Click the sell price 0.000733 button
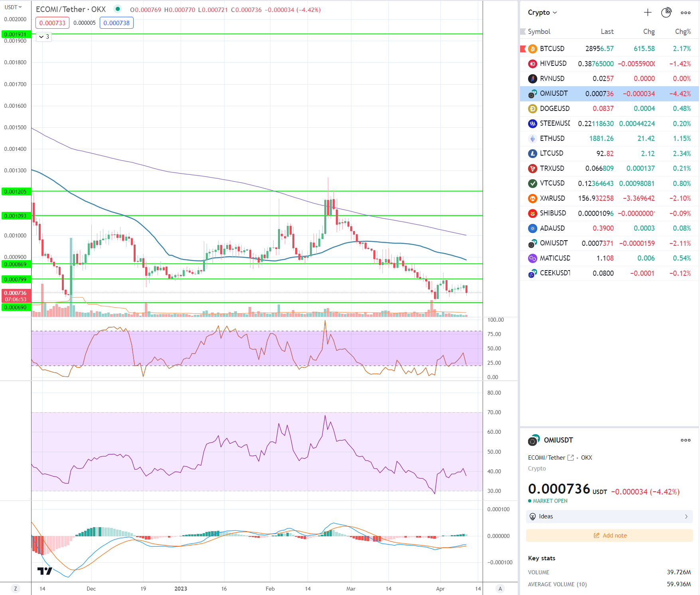Viewport: 700px width, 595px height. click(52, 23)
